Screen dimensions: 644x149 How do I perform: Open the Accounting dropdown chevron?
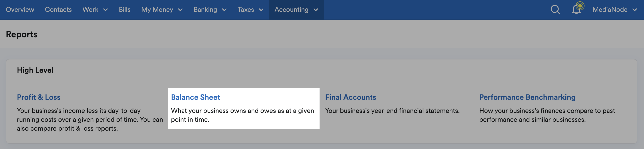(x=316, y=10)
